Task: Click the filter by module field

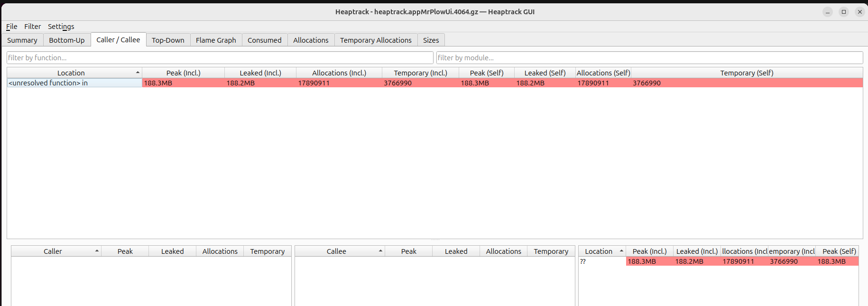Action: click(649, 58)
